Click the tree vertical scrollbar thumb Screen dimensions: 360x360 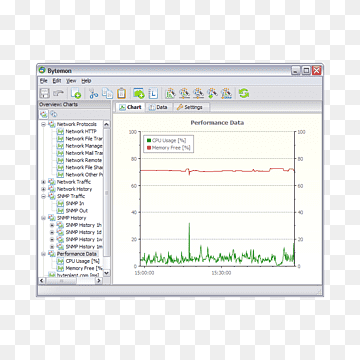[106, 193]
